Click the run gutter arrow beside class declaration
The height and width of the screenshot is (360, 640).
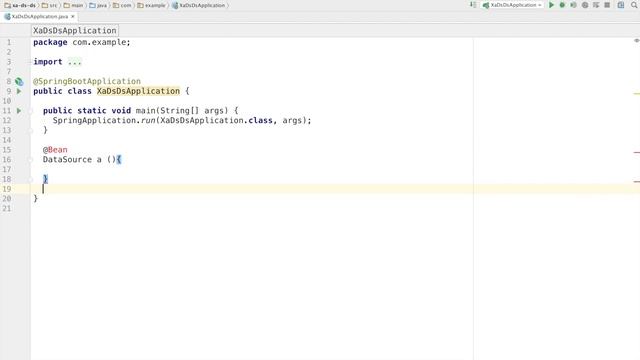coord(19,91)
